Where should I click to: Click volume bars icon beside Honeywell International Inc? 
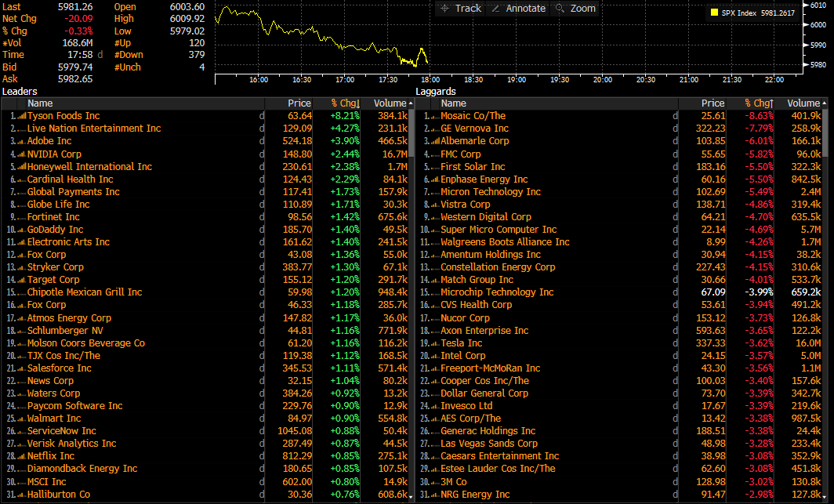pos(21,167)
